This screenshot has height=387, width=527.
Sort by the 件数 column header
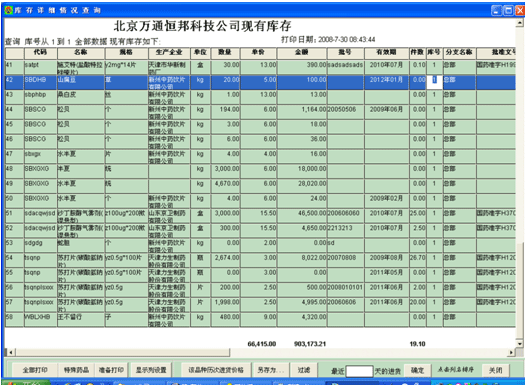(x=417, y=52)
